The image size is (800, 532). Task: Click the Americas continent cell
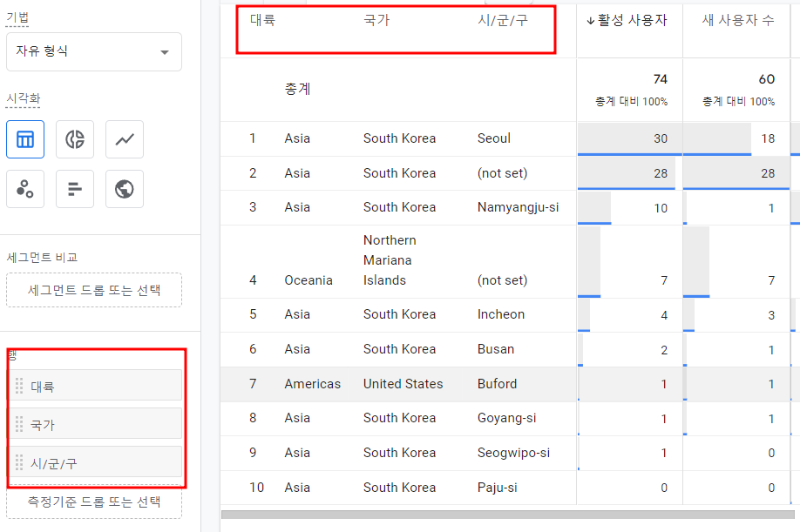[312, 384]
